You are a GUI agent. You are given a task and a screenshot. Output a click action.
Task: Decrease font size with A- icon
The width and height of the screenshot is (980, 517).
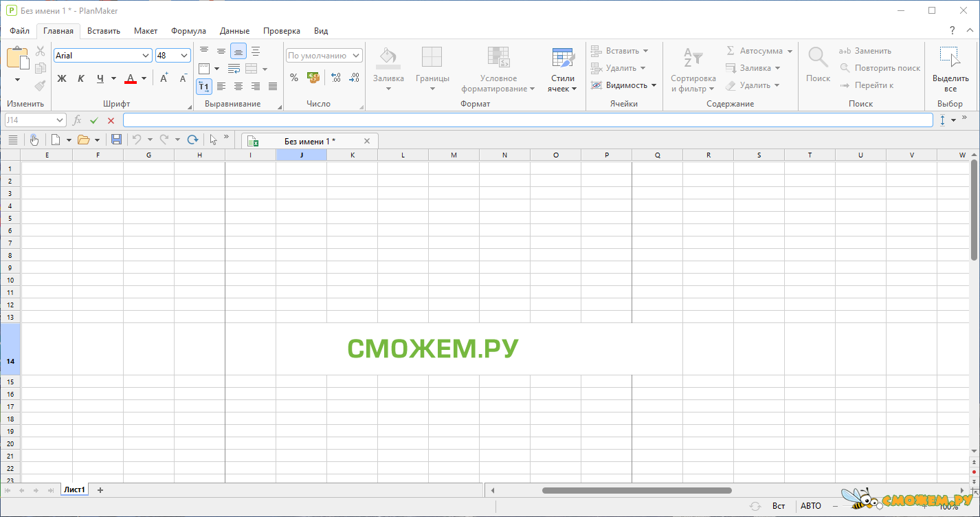[x=183, y=78]
